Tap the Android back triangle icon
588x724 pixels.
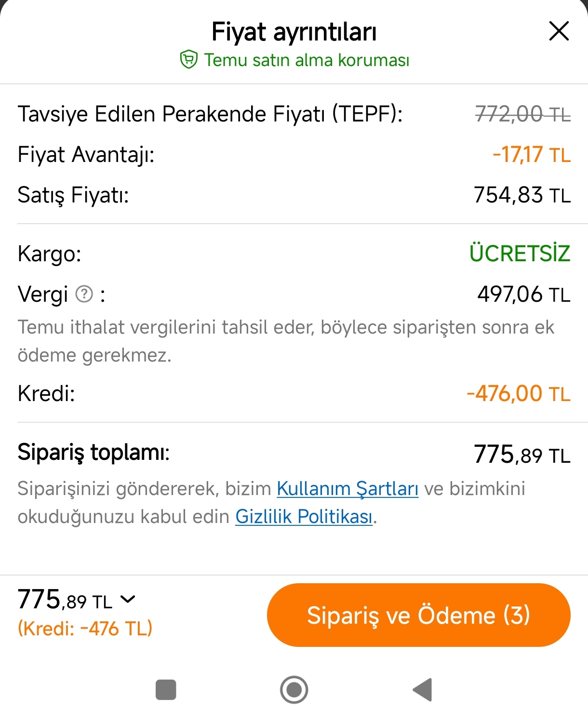(x=423, y=690)
